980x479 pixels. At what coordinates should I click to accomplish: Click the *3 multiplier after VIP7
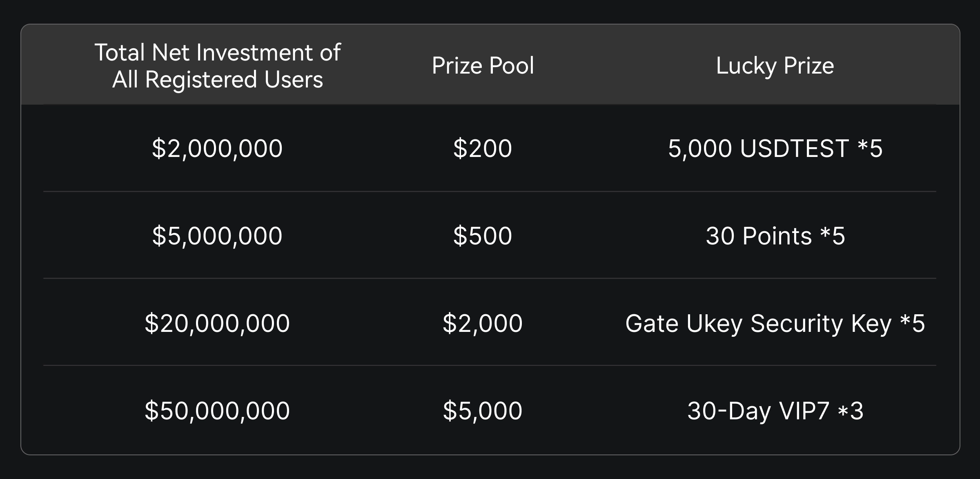pos(851,411)
